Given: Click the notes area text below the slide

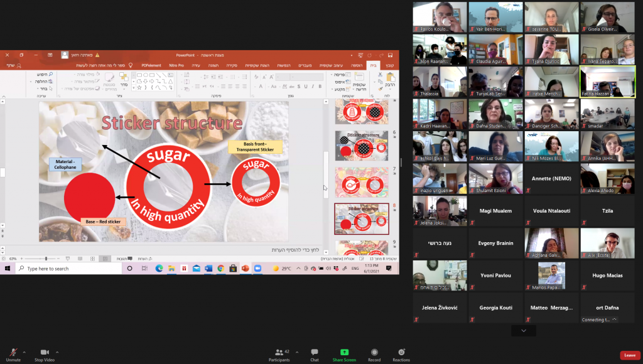Looking at the screenshot, I should (x=295, y=250).
